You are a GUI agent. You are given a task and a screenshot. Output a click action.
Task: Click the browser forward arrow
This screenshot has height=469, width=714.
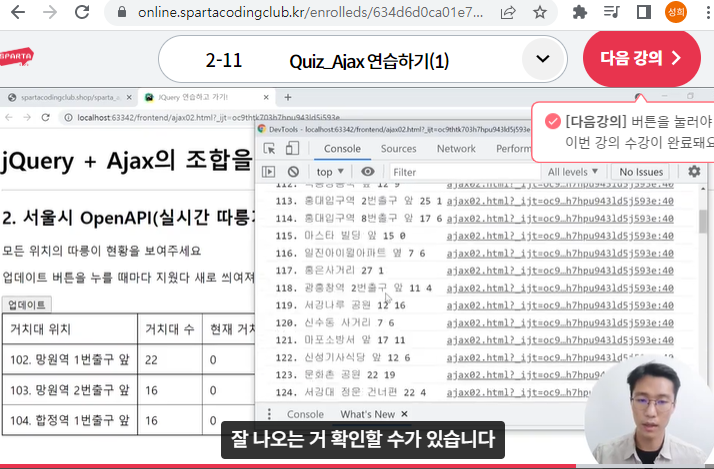(50, 12)
